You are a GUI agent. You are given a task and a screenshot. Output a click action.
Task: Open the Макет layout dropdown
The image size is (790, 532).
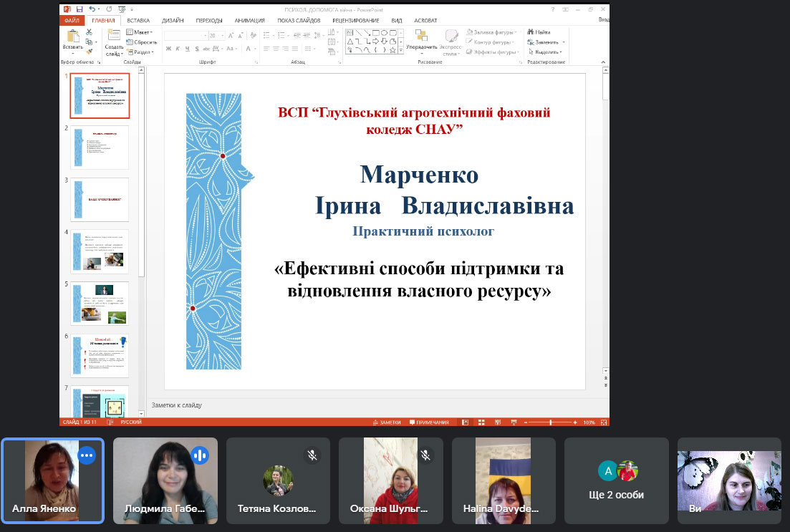(x=140, y=32)
